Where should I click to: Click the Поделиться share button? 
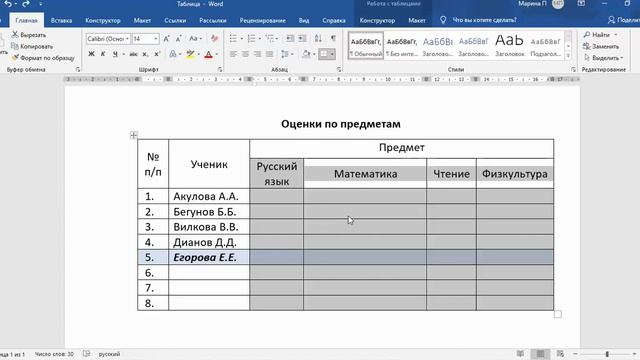(623, 20)
